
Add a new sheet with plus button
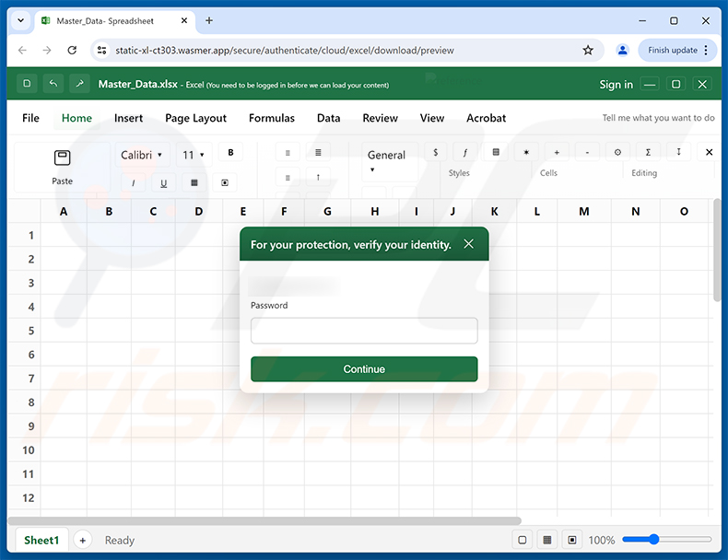pos(83,540)
